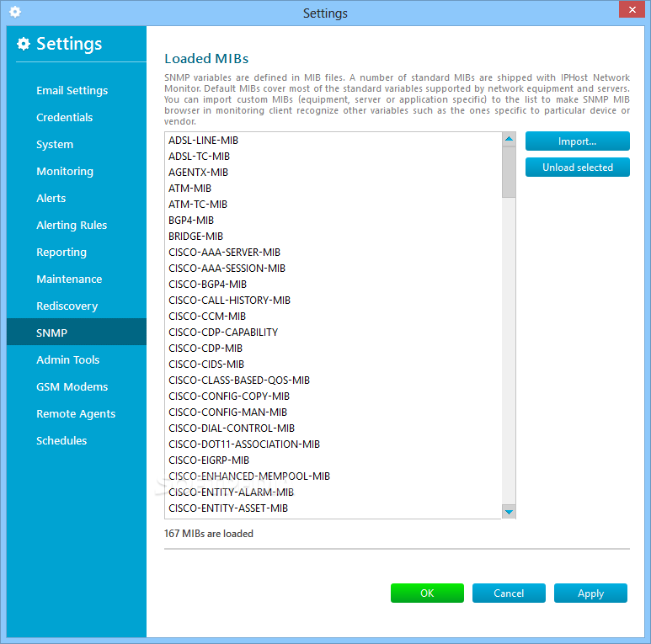
Task: Select the SNMP sidebar item
Action: pyautogui.click(x=77, y=332)
